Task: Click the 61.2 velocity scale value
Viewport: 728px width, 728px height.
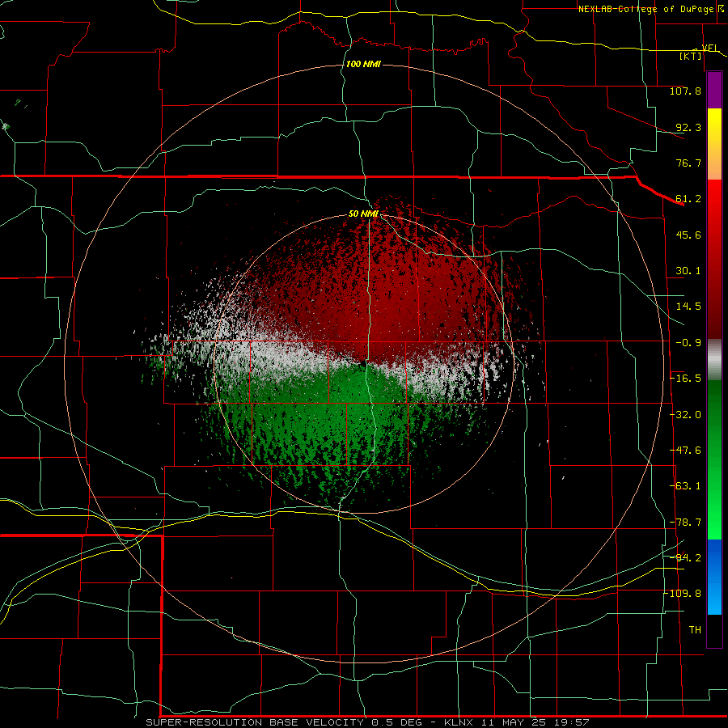Action: pos(688,199)
